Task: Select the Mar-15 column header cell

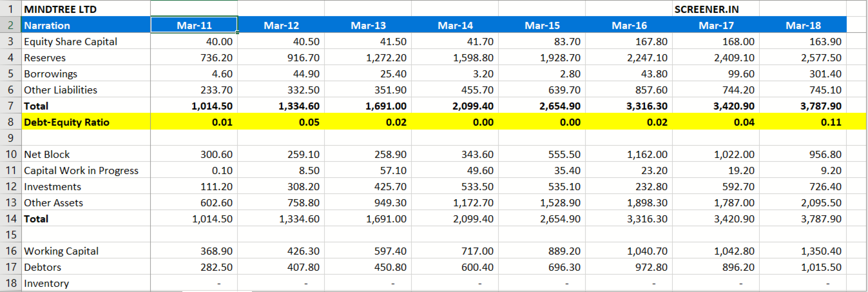Action: (x=542, y=25)
